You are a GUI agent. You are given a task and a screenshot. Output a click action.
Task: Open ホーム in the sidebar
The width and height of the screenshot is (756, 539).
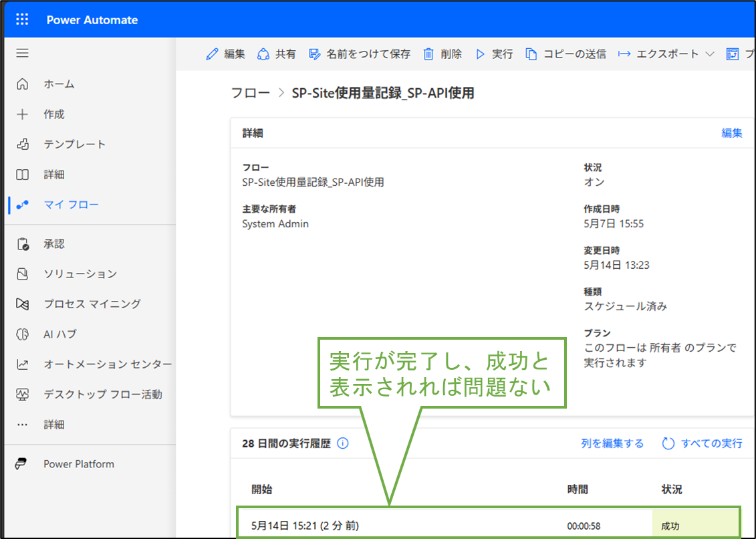(59, 84)
